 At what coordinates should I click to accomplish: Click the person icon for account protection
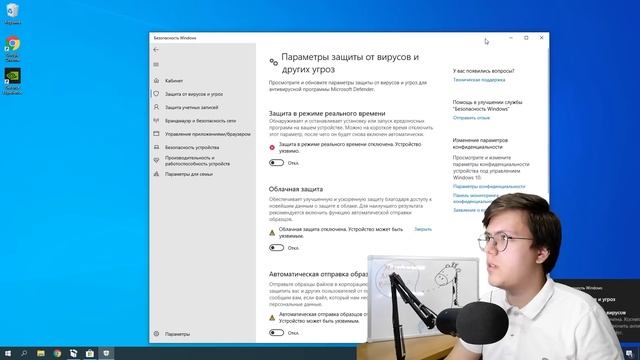click(156, 107)
